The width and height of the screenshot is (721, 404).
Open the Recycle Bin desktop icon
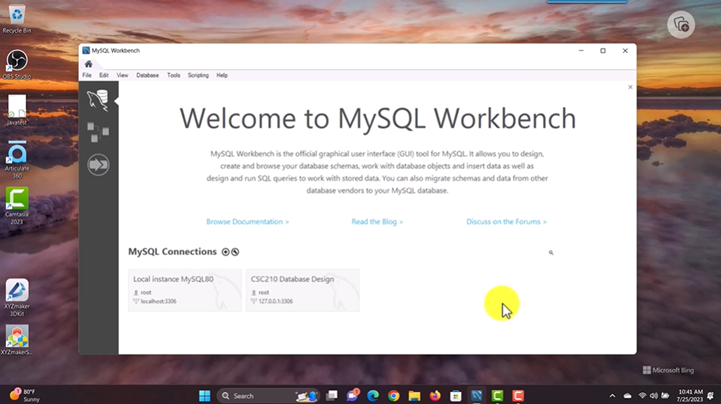17,19
